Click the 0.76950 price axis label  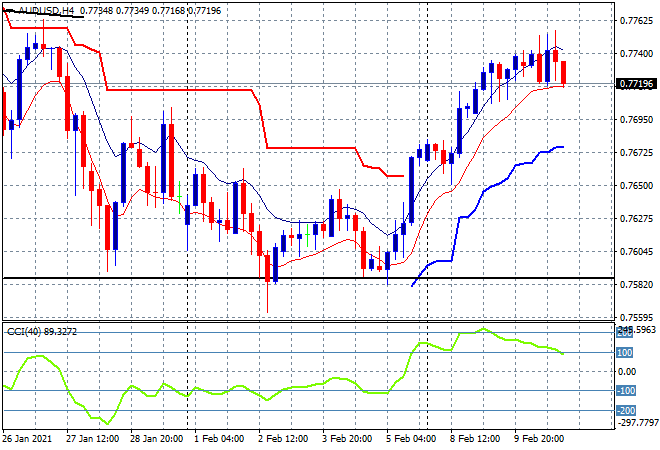click(637, 120)
